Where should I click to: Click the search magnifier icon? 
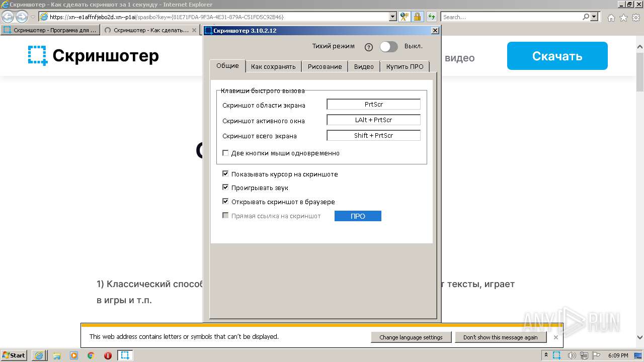pos(586,17)
